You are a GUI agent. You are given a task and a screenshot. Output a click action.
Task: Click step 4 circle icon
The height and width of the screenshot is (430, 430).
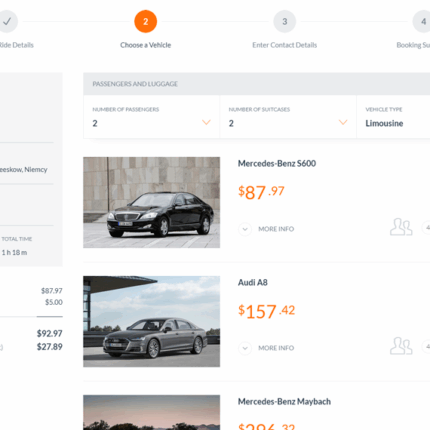tap(422, 22)
